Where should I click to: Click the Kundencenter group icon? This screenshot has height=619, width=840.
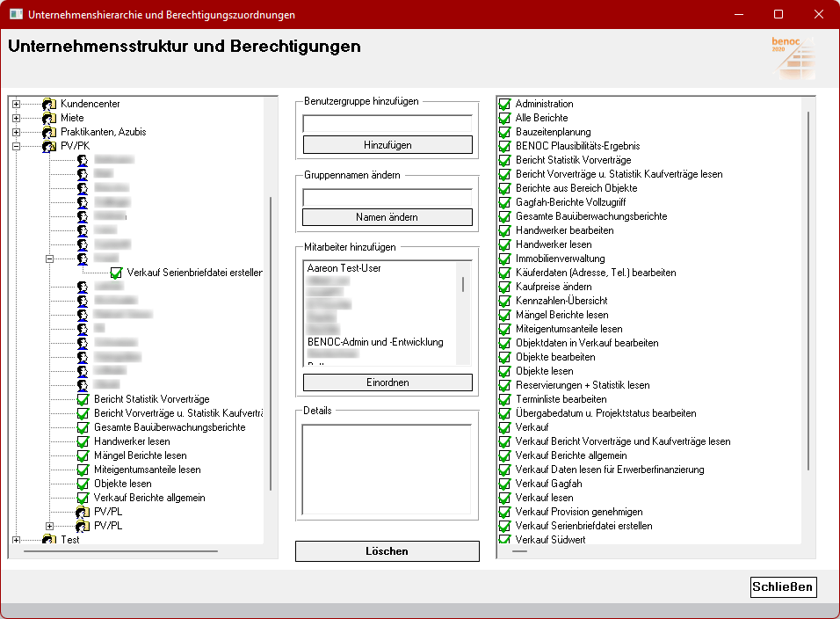(49, 104)
